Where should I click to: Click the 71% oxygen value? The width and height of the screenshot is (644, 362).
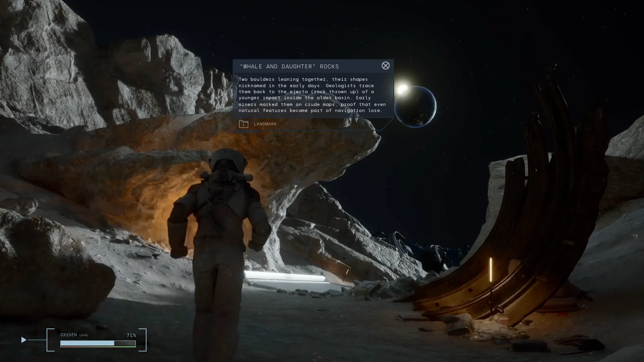tap(131, 335)
